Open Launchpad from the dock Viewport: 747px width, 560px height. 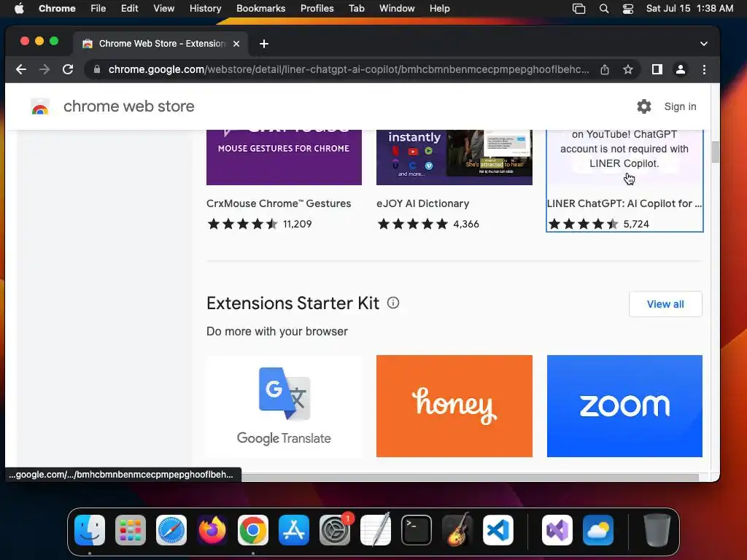[x=131, y=530]
